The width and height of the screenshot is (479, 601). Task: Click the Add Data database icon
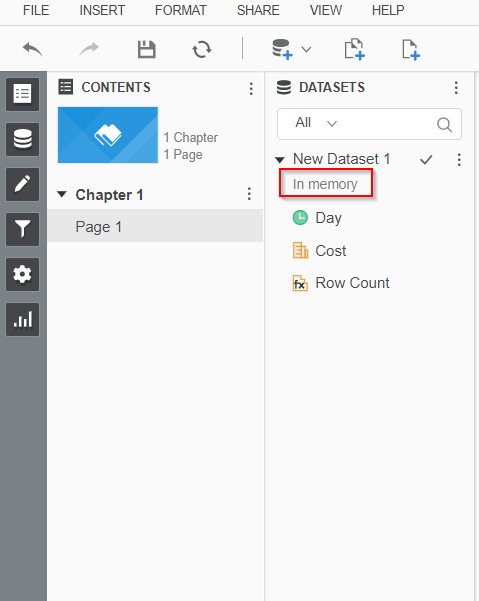282,49
